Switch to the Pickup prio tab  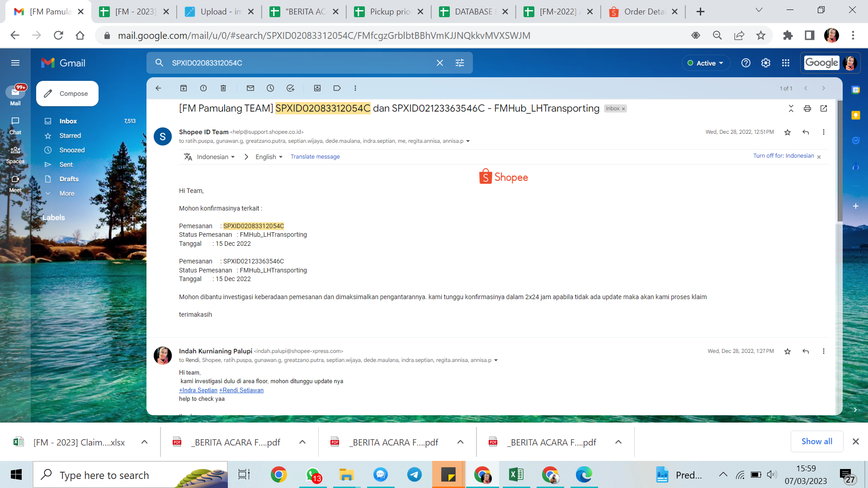tap(388, 12)
